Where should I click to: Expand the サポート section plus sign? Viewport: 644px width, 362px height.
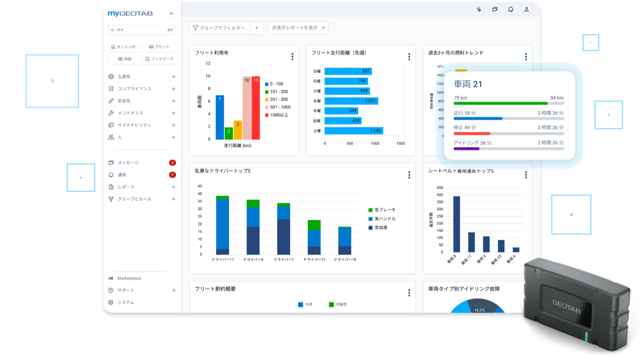tap(173, 290)
